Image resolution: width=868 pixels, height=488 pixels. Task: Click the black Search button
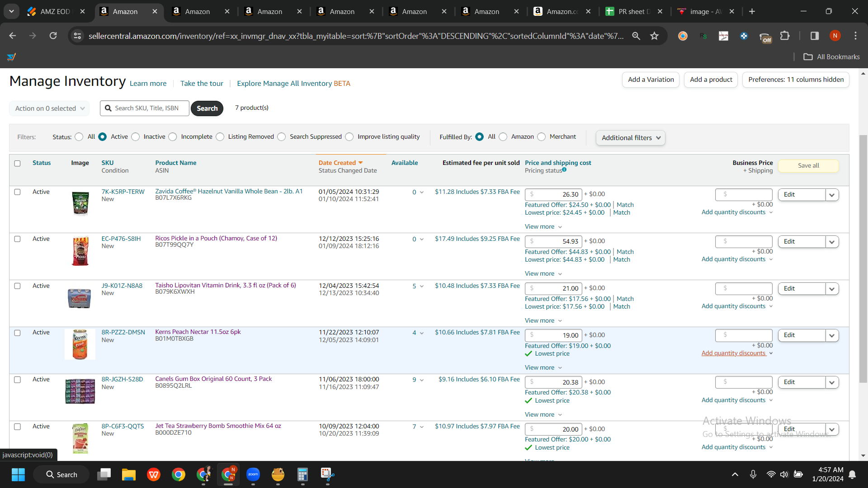(x=207, y=108)
